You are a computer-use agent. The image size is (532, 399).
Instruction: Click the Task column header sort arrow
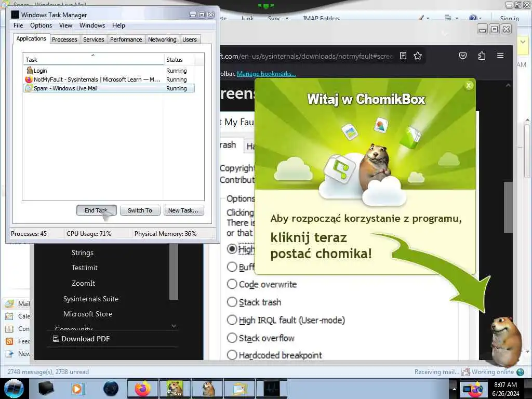pyautogui.click(x=93, y=55)
